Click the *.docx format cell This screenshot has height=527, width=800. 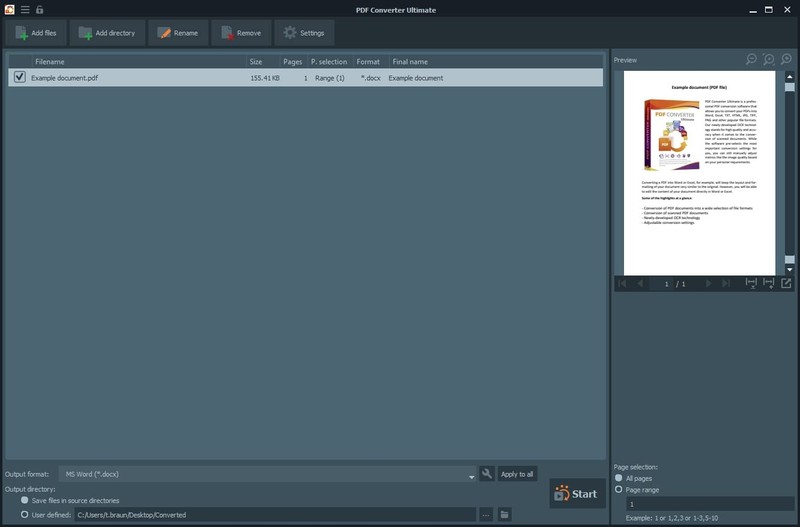point(370,78)
